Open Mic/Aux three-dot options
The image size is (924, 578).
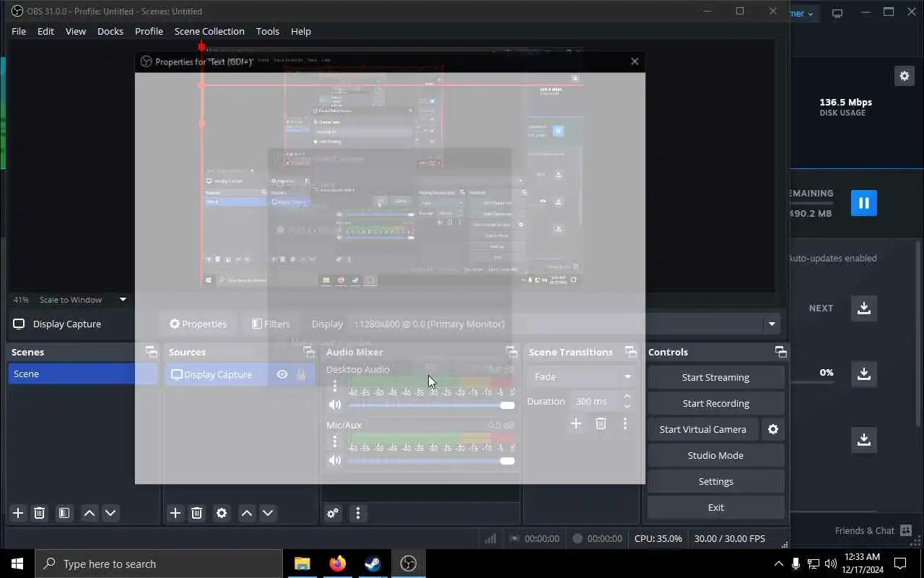(x=335, y=441)
